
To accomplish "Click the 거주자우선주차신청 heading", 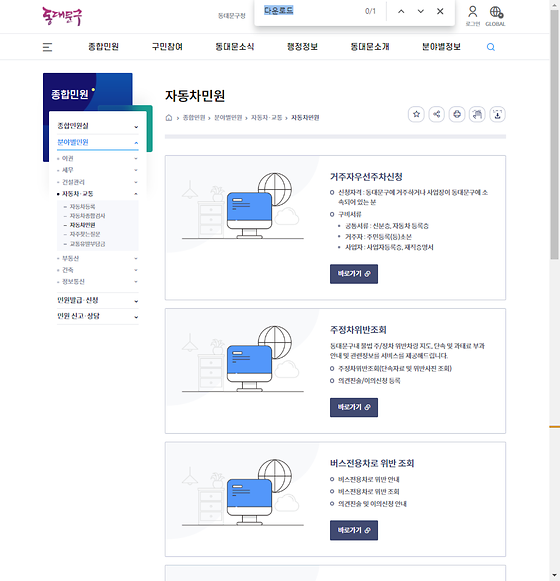I will (x=366, y=177).
